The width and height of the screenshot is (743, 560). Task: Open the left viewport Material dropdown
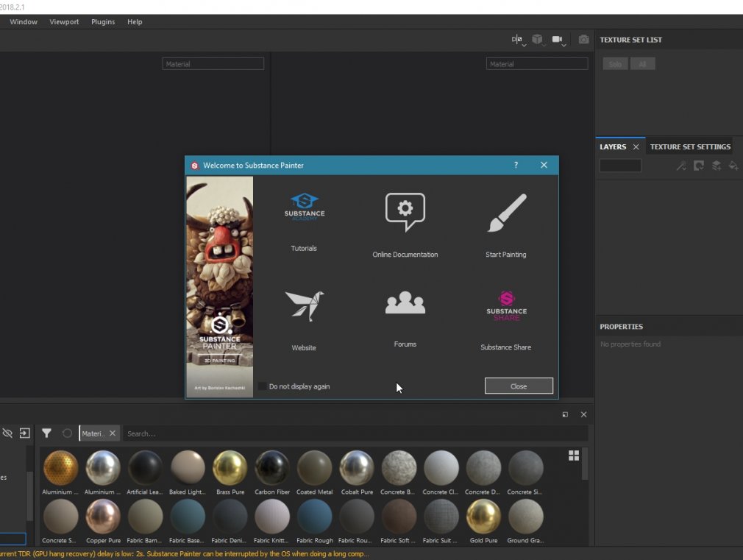click(x=213, y=63)
